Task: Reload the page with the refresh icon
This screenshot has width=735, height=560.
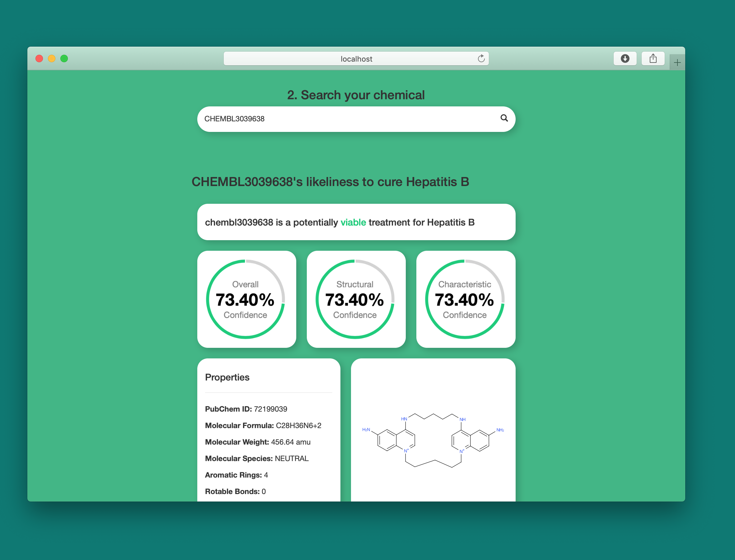Action: tap(481, 59)
